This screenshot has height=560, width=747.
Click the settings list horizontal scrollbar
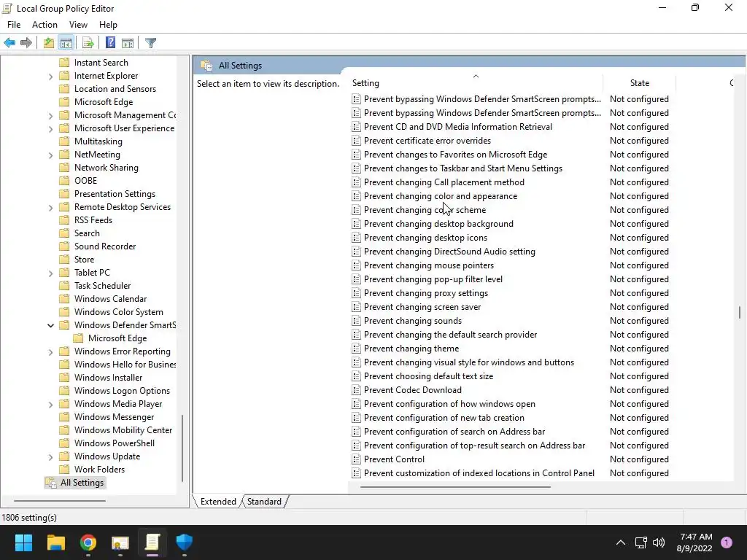455,486
